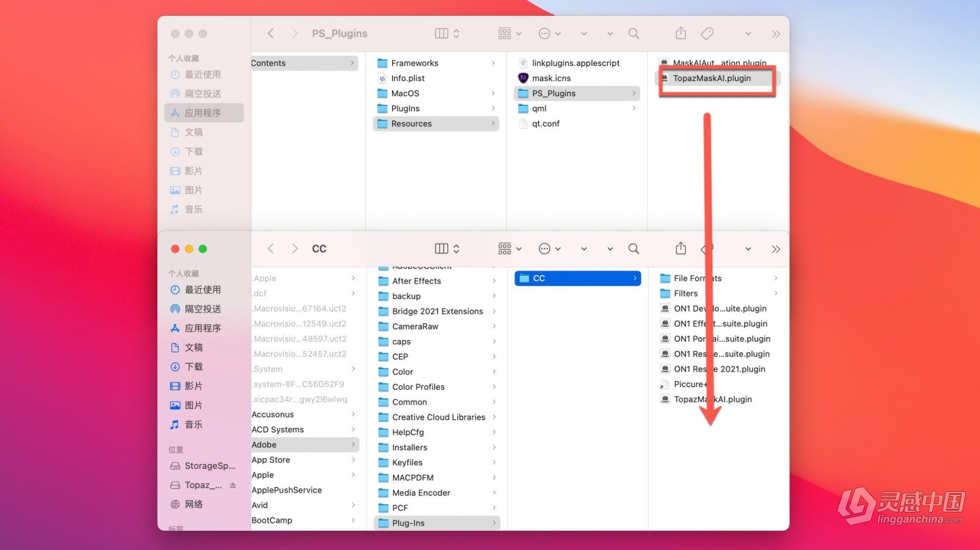Select TopazMaskAI.plugin in the CC window
This screenshot has width=980, height=550.
coord(719,399)
